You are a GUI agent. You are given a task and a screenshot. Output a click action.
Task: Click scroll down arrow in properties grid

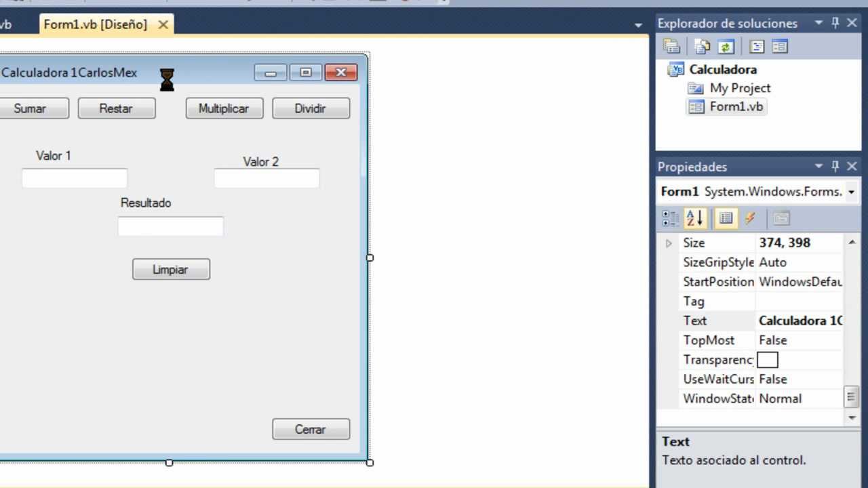click(852, 418)
